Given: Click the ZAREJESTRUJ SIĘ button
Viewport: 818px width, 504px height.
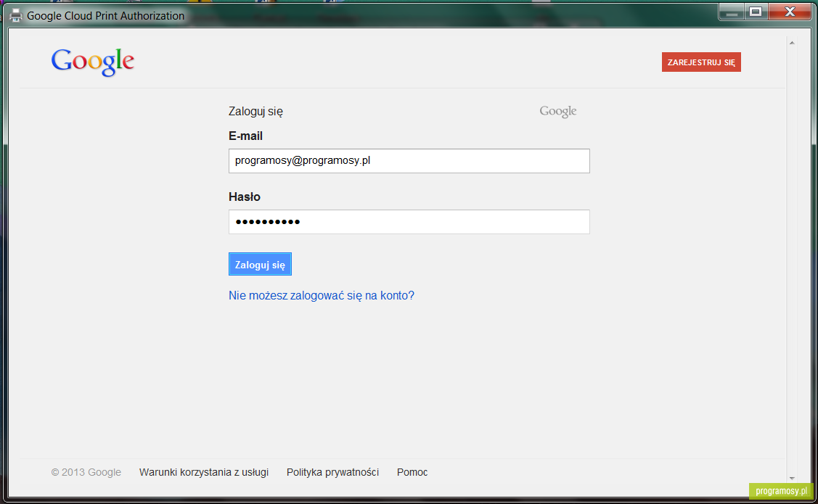Looking at the screenshot, I should [701, 62].
